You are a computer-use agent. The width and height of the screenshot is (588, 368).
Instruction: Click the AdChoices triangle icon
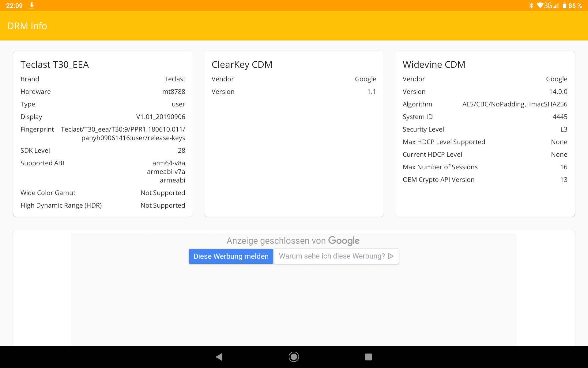pyautogui.click(x=391, y=256)
